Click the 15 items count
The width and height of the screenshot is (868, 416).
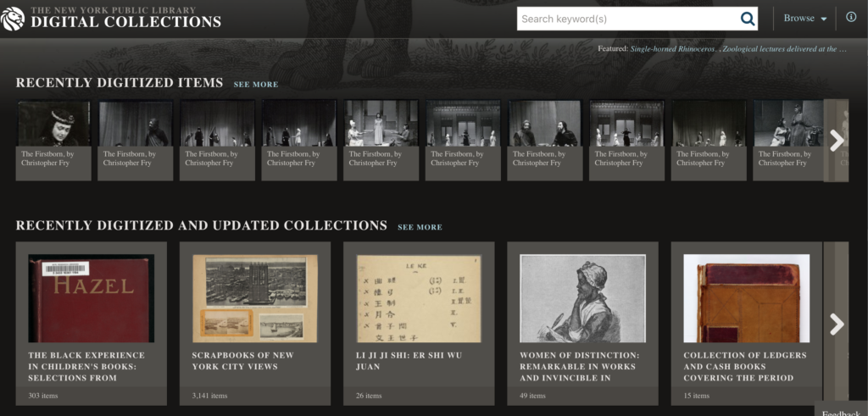[697, 396]
